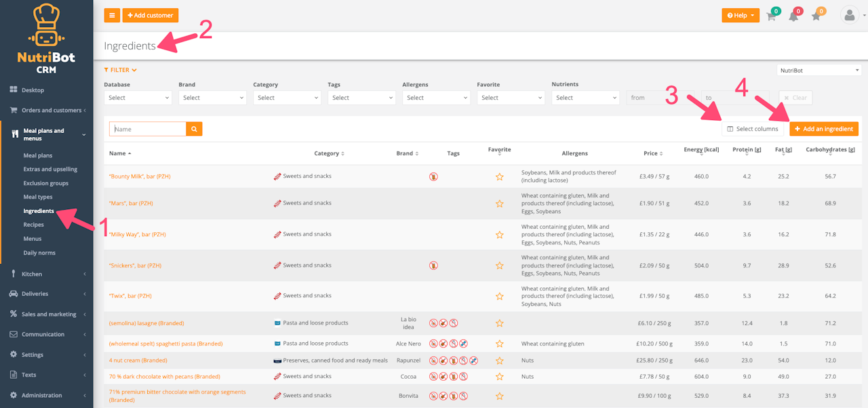Collapse the FILTER section

click(x=120, y=70)
